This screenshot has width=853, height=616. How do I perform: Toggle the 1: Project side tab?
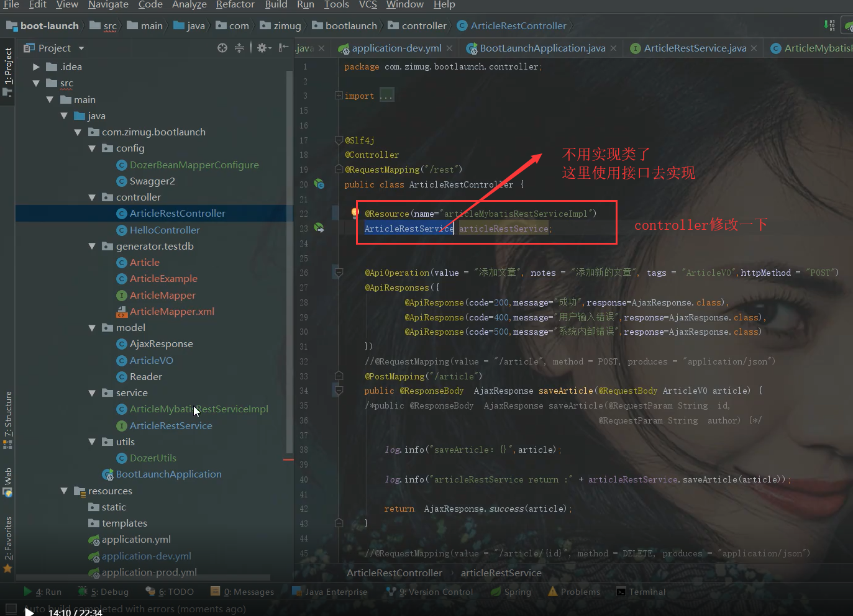pyautogui.click(x=8, y=71)
